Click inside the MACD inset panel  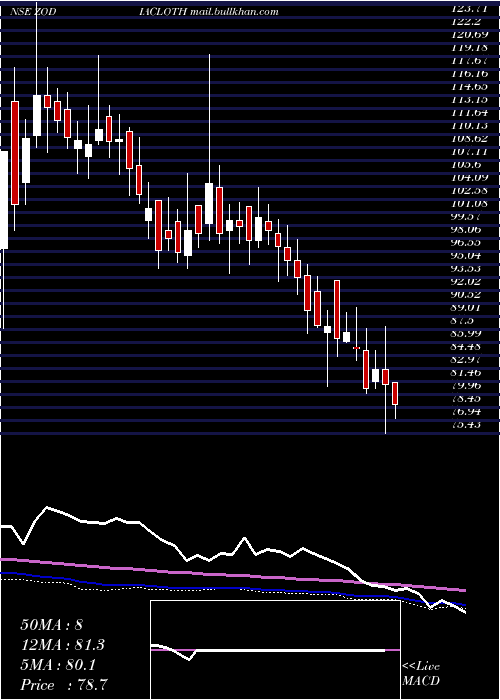tap(275, 650)
